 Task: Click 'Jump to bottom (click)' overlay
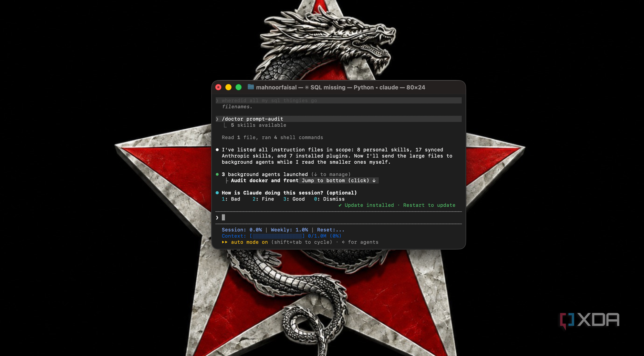339,181
